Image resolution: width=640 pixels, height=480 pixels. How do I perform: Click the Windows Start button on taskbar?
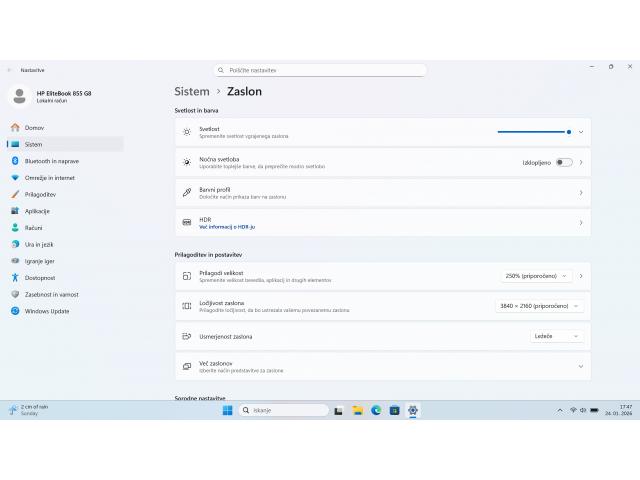click(x=227, y=410)
